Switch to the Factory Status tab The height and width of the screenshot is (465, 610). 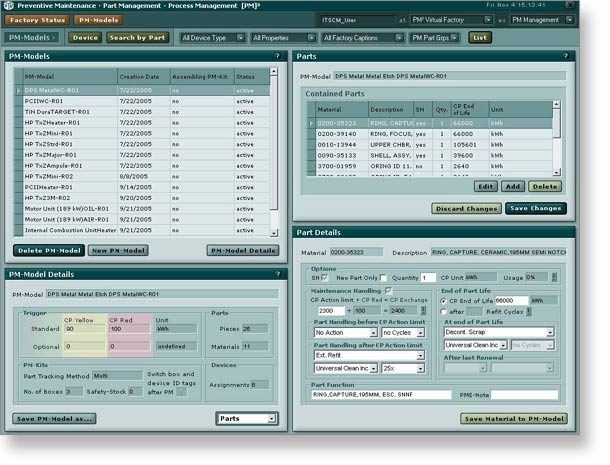pyautogui.click(x=39, y=19)
